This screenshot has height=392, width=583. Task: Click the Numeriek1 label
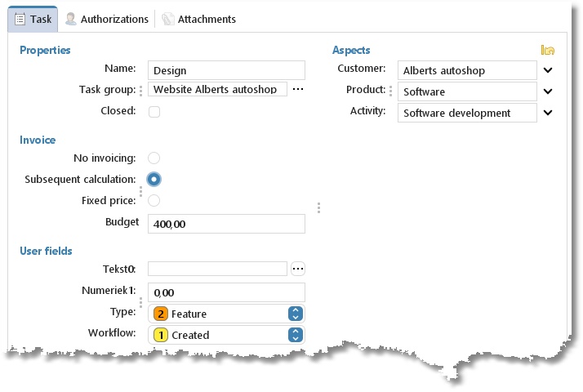coord(109,291)
